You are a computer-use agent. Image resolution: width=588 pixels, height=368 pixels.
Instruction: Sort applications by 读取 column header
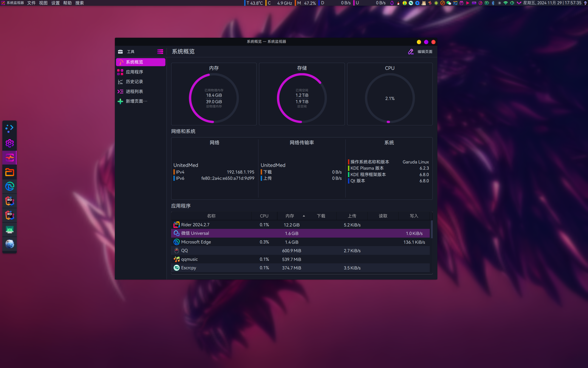[383, 216]
